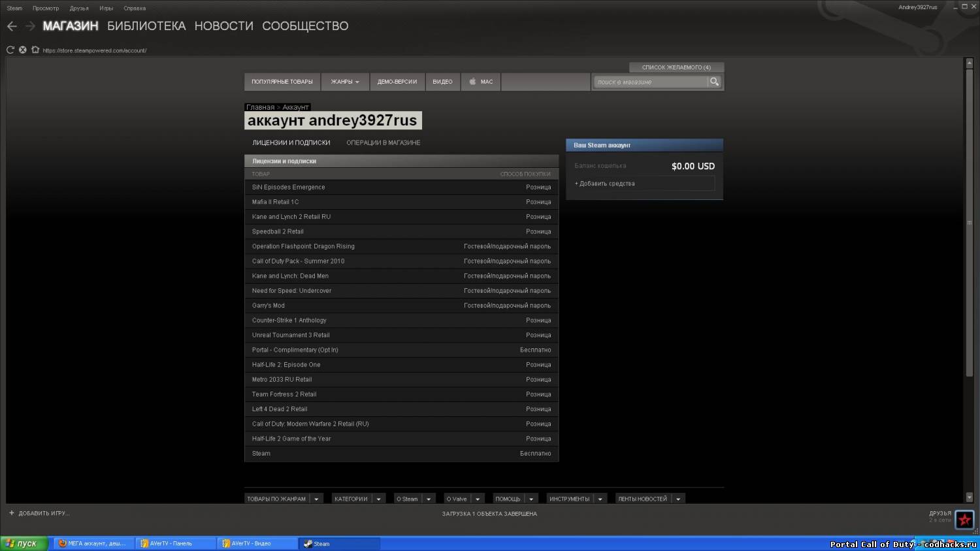Click the SiN Episodes Emergence row
This screenshot has height=551, width=980.
pos(401,187)
